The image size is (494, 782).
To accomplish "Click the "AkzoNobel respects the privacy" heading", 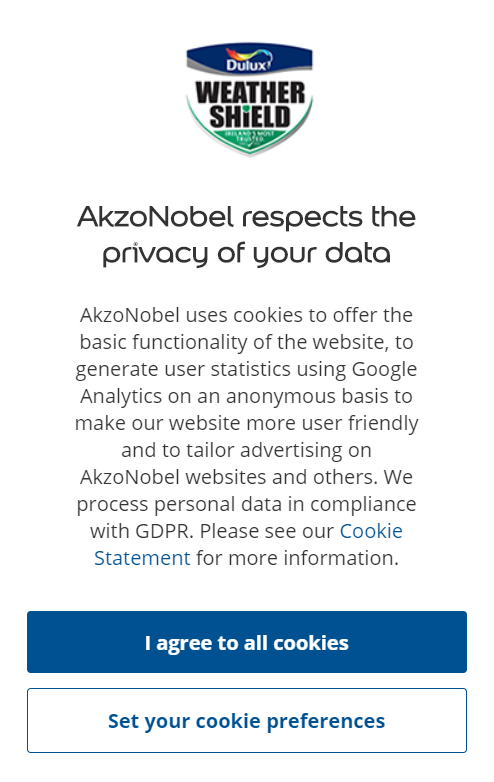I will [x=247, y=235].
